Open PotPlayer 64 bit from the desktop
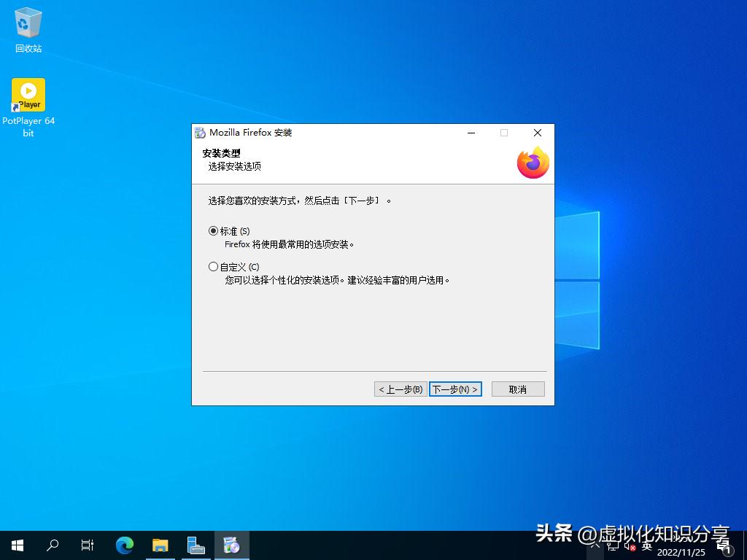Screen dimensions: 747x560 point(28,95)
